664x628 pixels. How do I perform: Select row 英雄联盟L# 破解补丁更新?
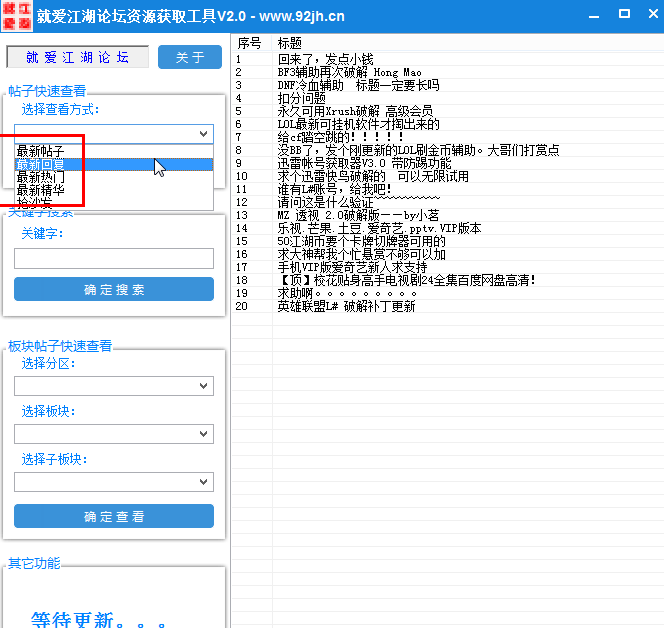point(448,306)
